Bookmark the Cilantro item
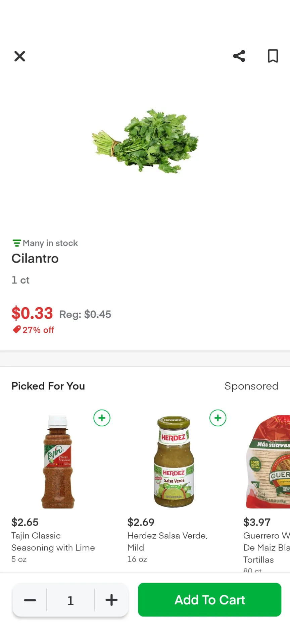Image resolution: width=290 pixels, height=644 pixels. [273, 56]
